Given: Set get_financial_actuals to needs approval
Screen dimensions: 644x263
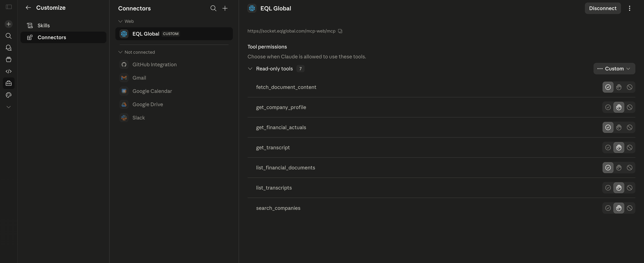Looking at the screenshot, I should pyautogui.click(x=619, y=127).
